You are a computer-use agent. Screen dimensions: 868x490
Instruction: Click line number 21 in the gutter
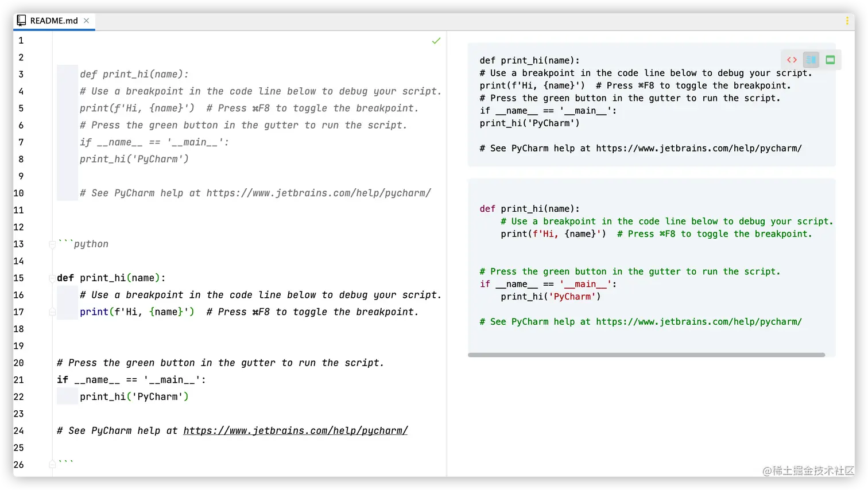click(x=19, y=380)
